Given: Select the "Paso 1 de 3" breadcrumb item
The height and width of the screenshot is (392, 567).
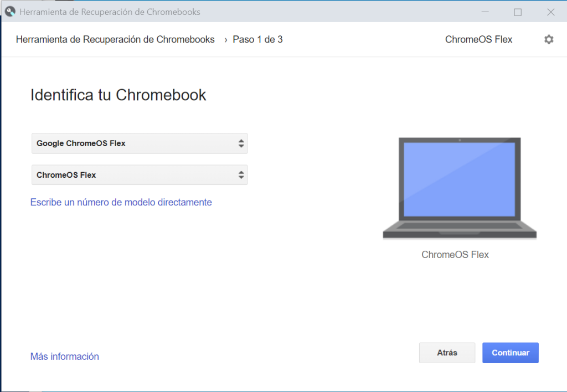Looking at the screenshot, I should click(x=257, y=39).
